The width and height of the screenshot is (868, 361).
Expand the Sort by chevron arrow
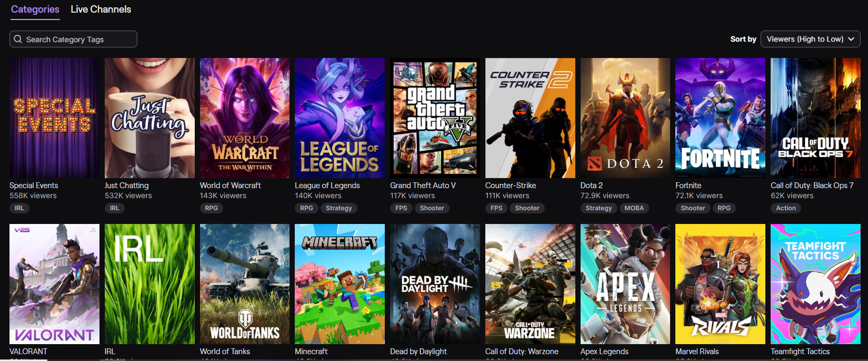click(851, 39)
